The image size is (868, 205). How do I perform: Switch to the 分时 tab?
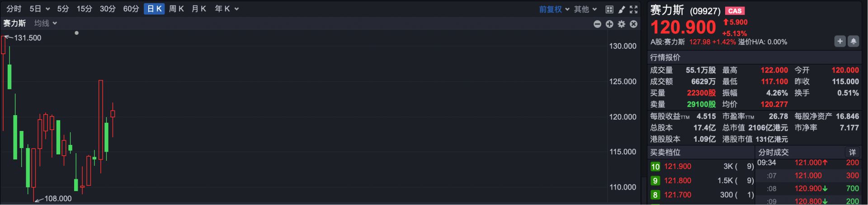coord(14,9)
